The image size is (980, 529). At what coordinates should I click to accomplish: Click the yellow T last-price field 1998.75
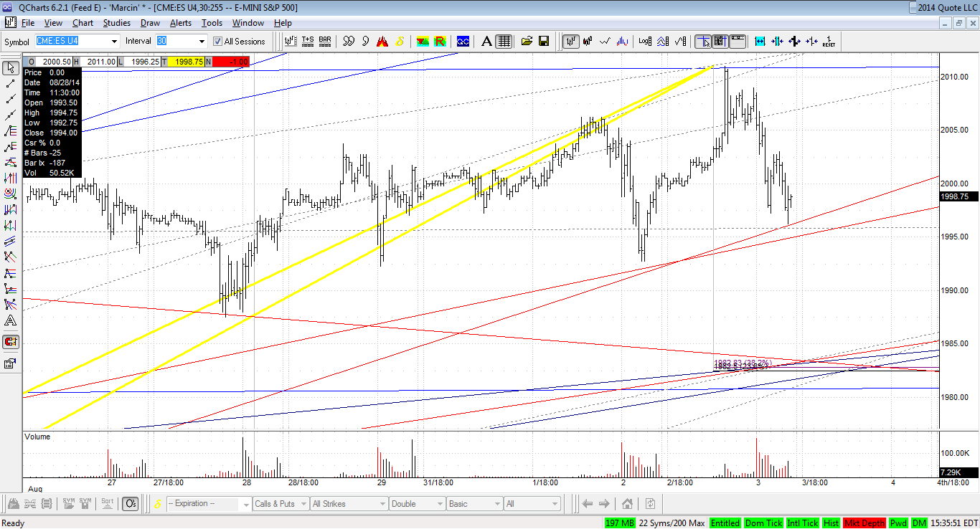click(187, 62)
